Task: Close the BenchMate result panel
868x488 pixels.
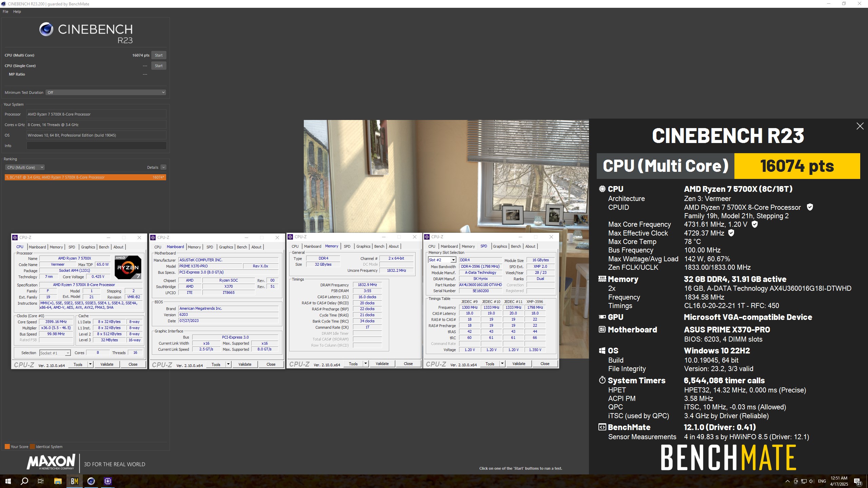Action: (860, 126)
